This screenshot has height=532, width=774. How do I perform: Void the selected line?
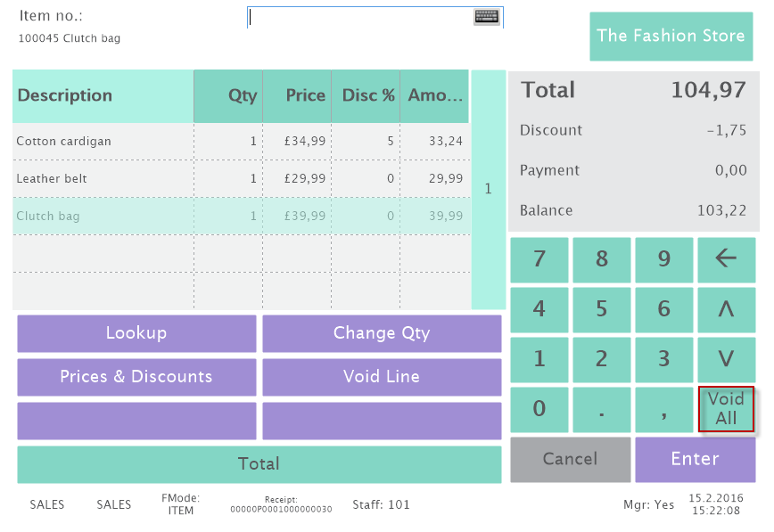coord(382,377)
